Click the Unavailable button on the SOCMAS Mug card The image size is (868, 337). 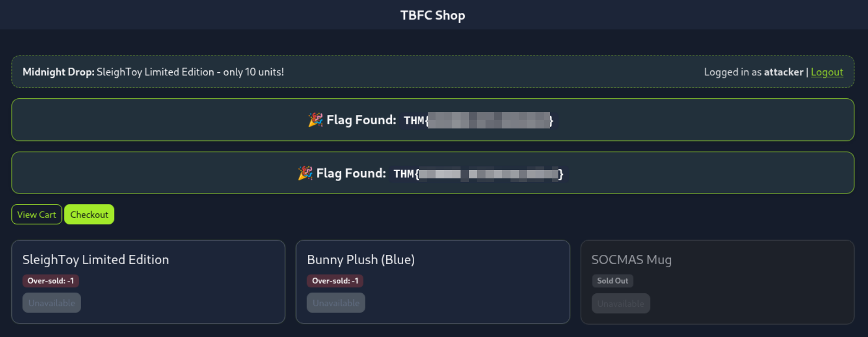click(x=620, y=304)
